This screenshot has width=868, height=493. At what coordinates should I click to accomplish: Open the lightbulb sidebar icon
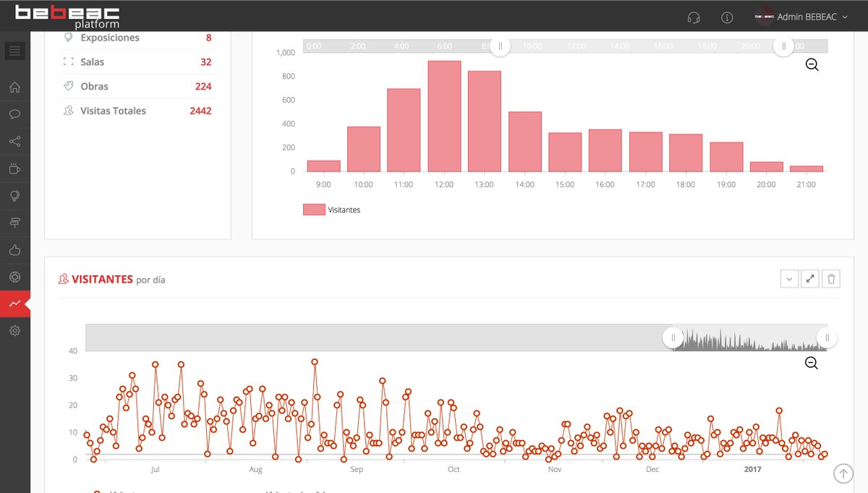[14, 196]
